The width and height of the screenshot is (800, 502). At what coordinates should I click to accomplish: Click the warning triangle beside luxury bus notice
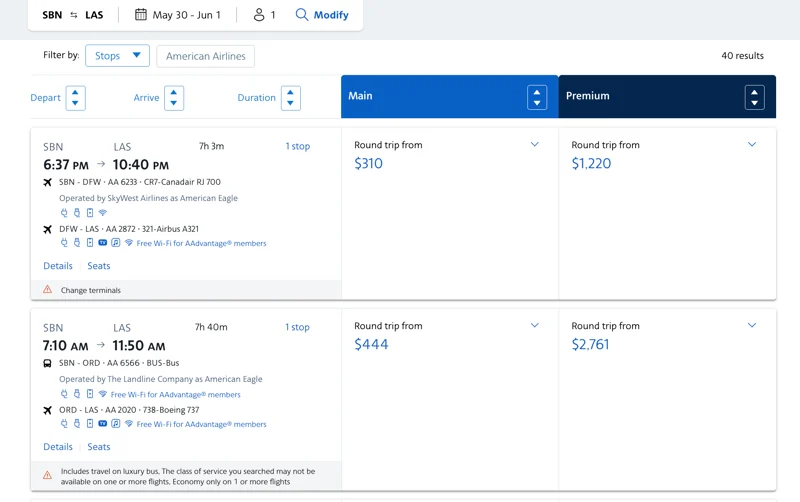pos(47,475)
